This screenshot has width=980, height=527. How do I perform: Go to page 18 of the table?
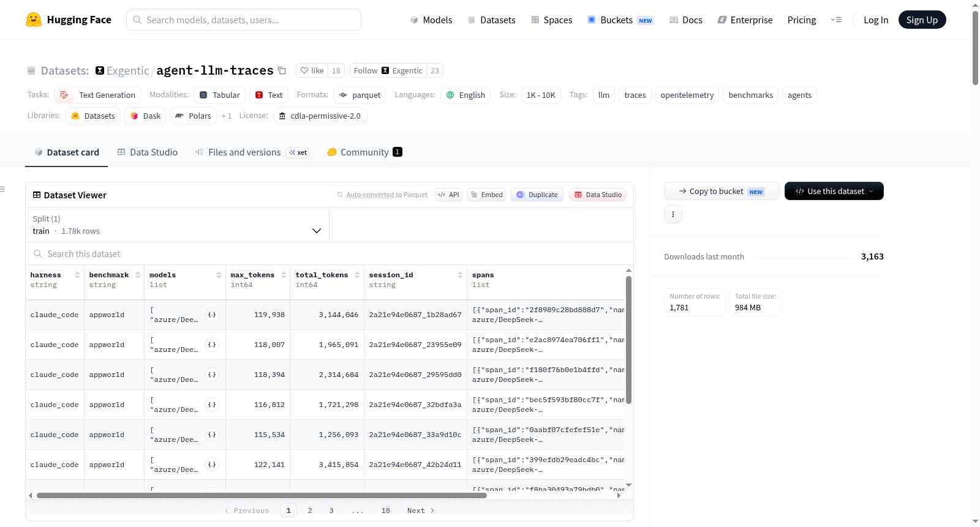(385, 510)
